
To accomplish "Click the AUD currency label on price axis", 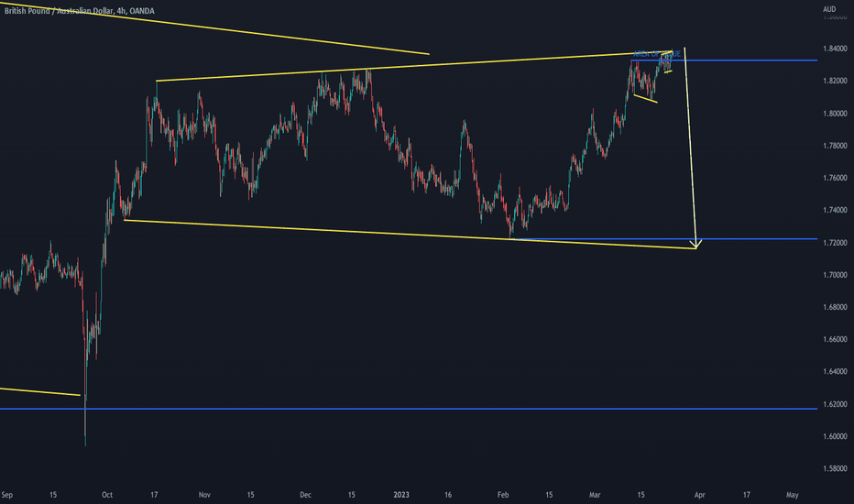I will point(829,9).
